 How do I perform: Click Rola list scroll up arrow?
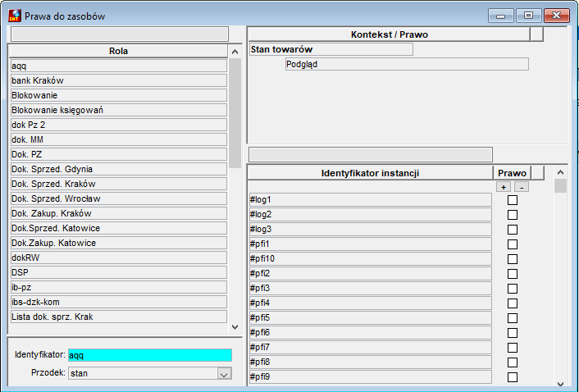235,52
